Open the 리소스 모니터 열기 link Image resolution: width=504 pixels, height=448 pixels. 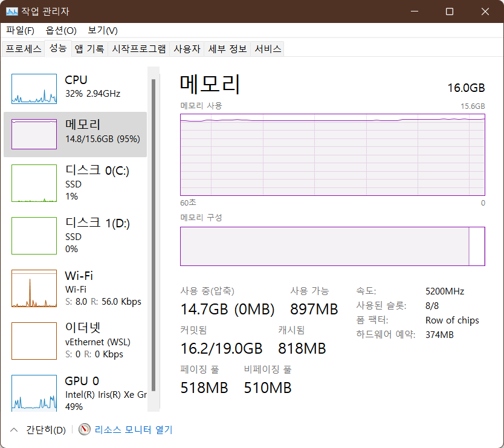click(x=134, y=430)
